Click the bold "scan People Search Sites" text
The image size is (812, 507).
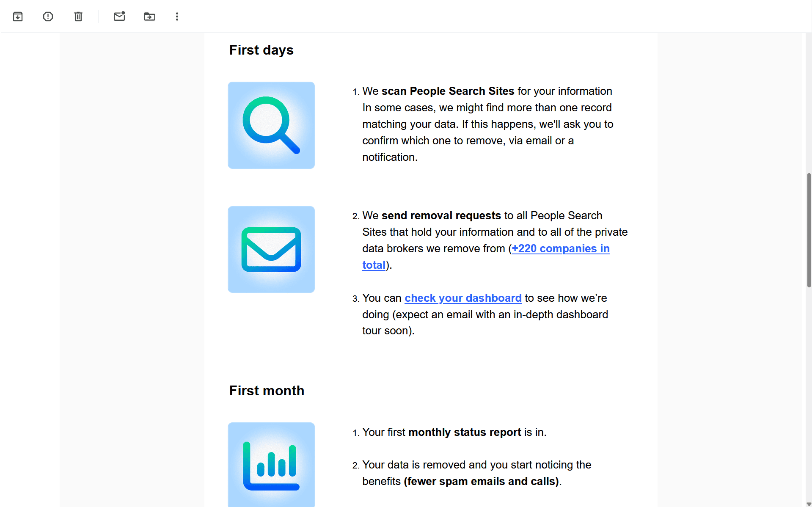[x=448, y=91]
